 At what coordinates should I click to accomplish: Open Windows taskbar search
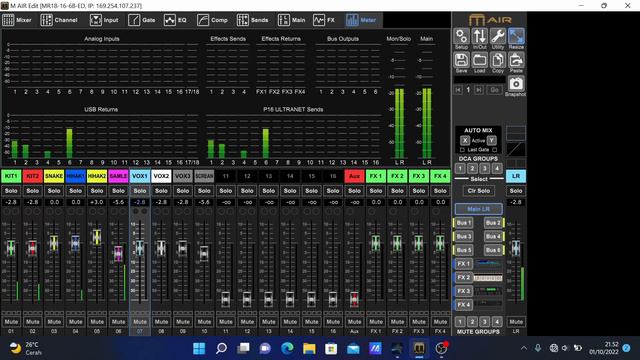pos(221,348)
